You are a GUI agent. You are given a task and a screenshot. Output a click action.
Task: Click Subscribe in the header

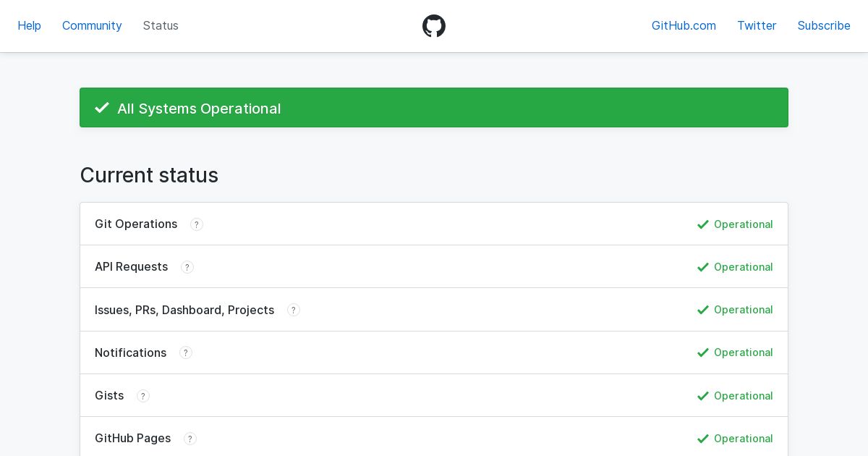click(824, 25)
